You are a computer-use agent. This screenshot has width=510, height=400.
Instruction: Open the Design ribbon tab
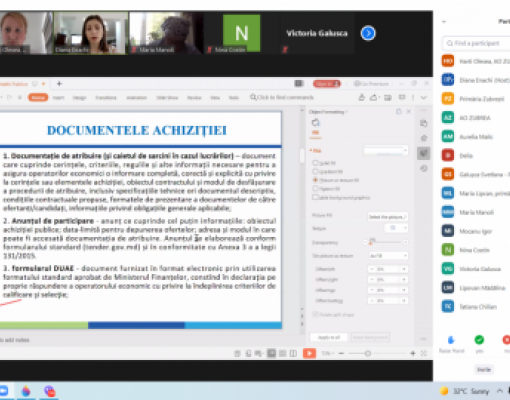[79, 98]
